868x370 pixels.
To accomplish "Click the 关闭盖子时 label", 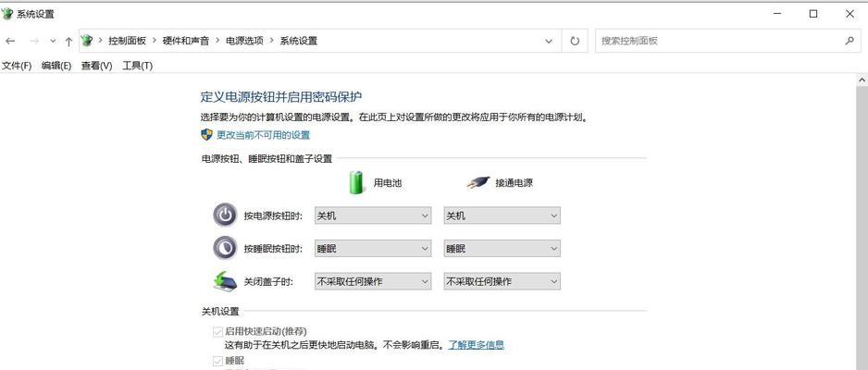I will point(268,281).
